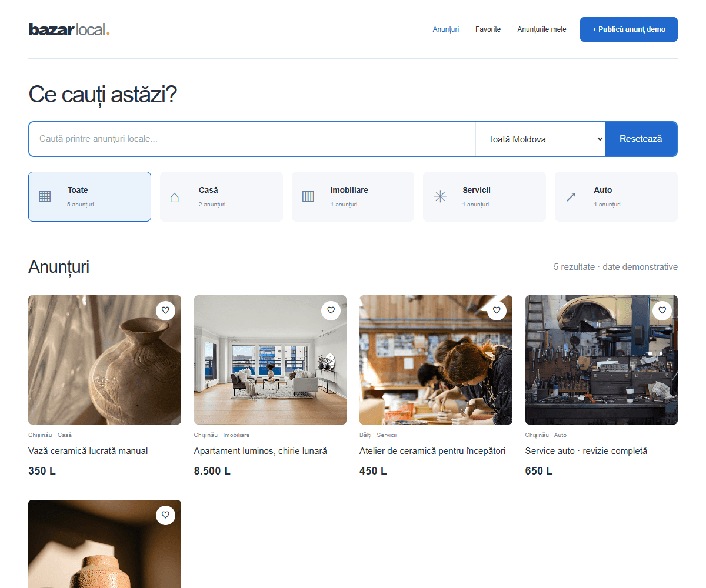Open Atelier de ceramică pentru începători title
This screenshot has height=588, width=706.
432,451
